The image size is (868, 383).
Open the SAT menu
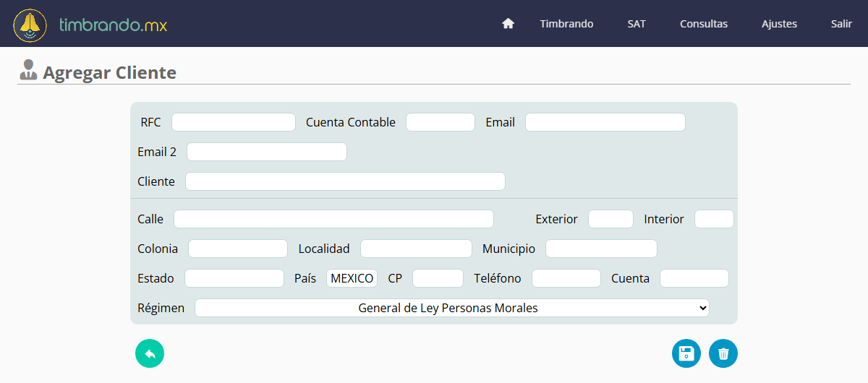tap(637, 24)
